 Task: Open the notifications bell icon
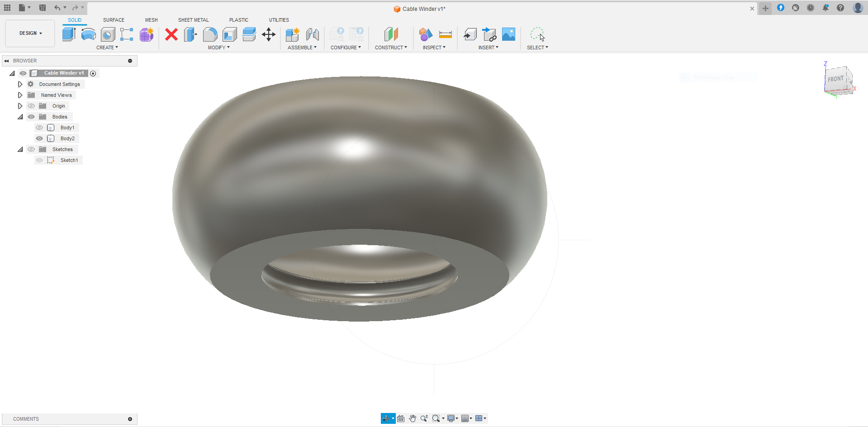[825, 8]
